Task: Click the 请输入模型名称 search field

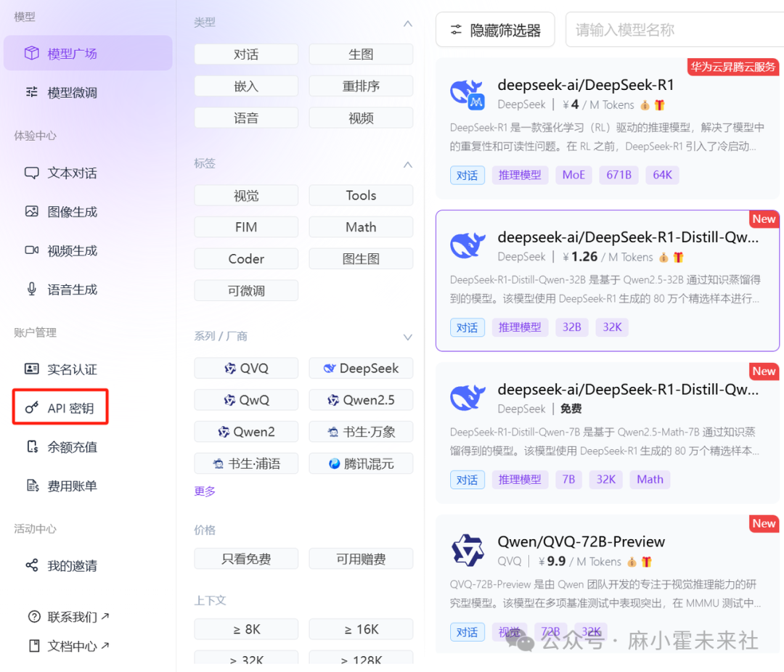Action: coord(674,30)
